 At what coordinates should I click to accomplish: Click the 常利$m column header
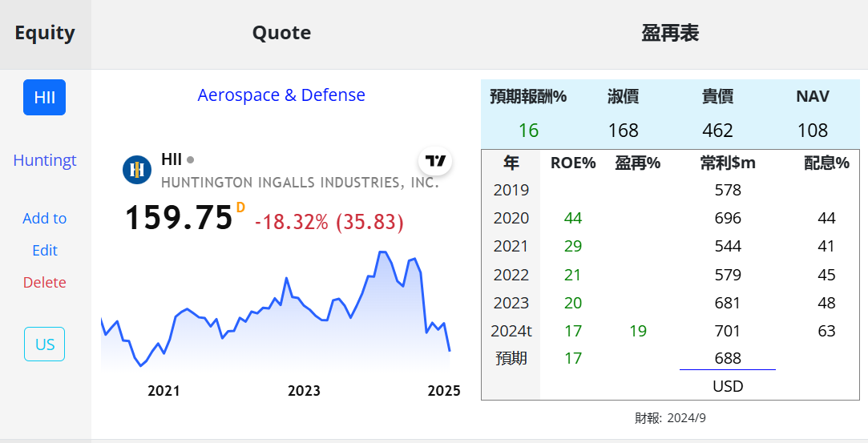(728, 163)
